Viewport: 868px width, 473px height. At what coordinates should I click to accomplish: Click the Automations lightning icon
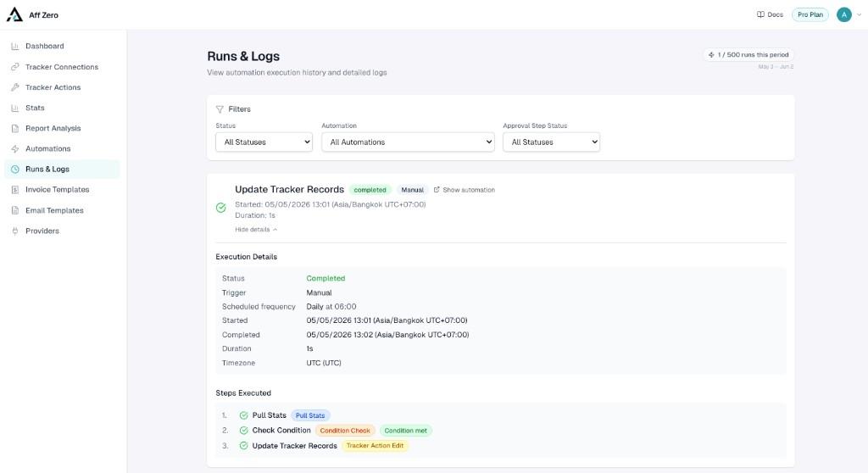click(x=15, y=149)
